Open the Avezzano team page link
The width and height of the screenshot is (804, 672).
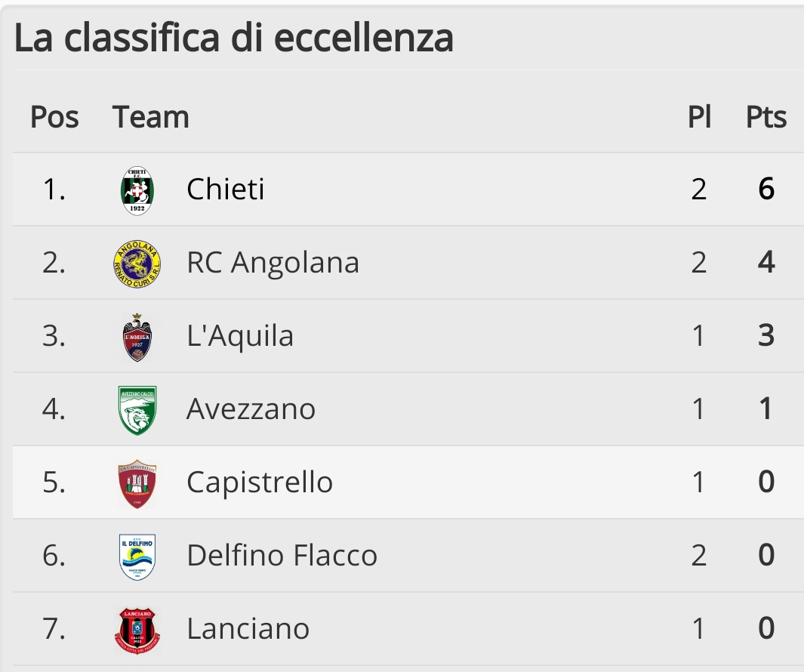251,408
